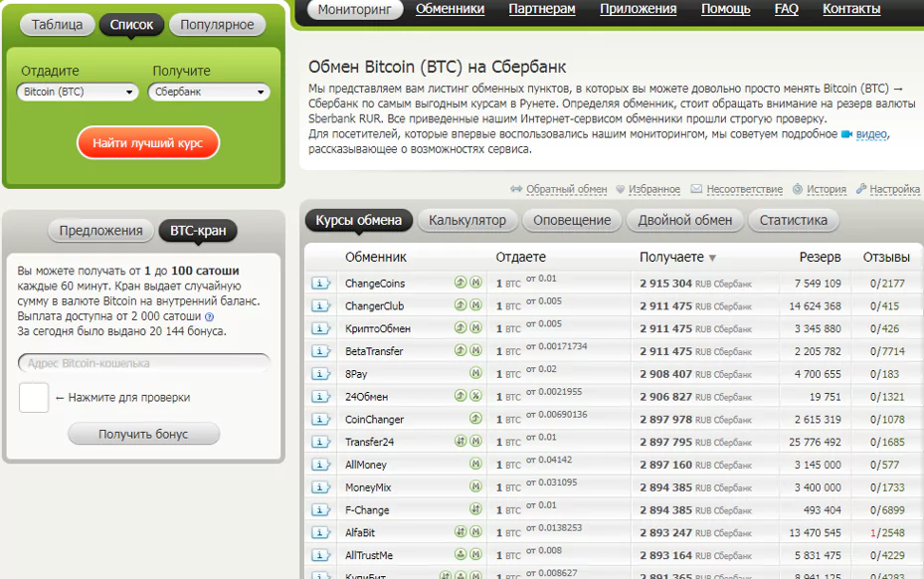This screenshot has width=924, height=579.
Task: Click info icon in Transfer24 row
Action: coord(321,443)
